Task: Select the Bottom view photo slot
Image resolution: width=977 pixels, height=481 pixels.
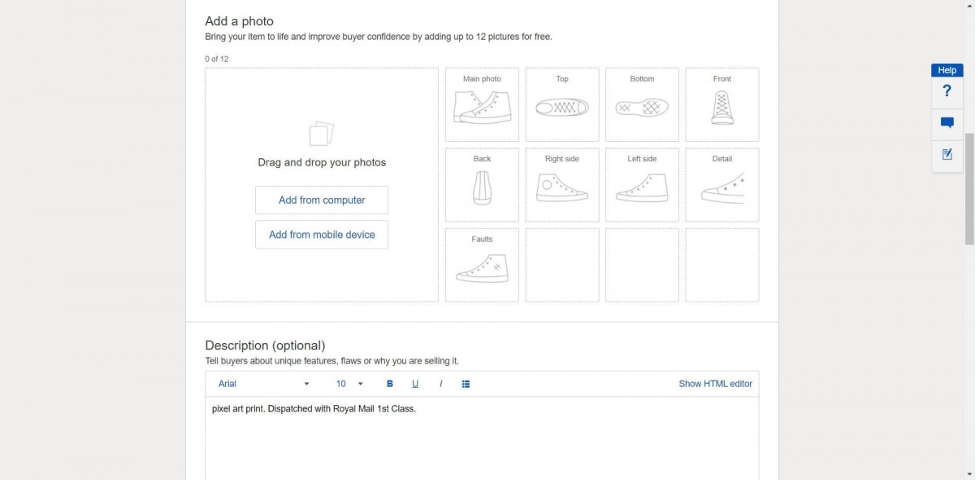Action: tap(642, 104)
